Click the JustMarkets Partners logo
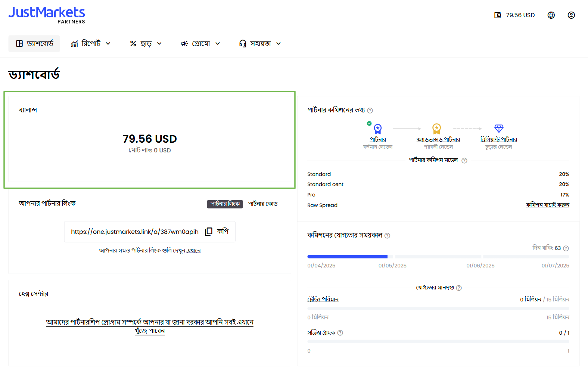Viewport: 588px width, 378px height. [x=47, y=15]
